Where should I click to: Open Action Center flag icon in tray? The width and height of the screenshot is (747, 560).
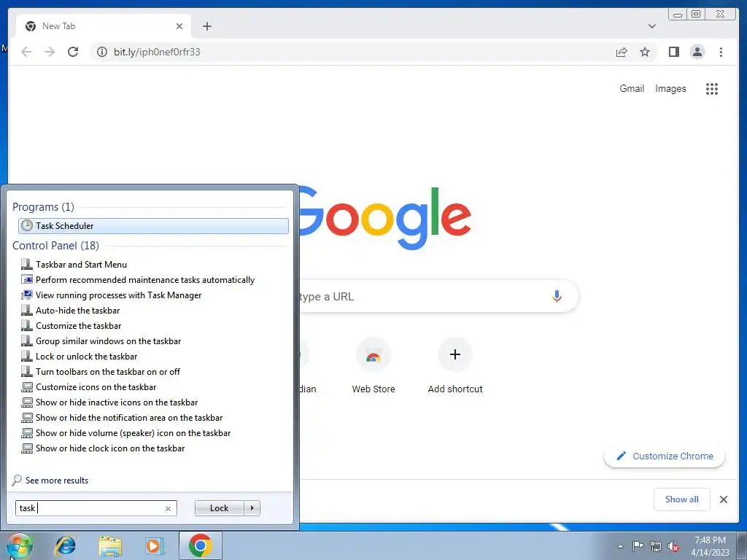click(638, 545)
